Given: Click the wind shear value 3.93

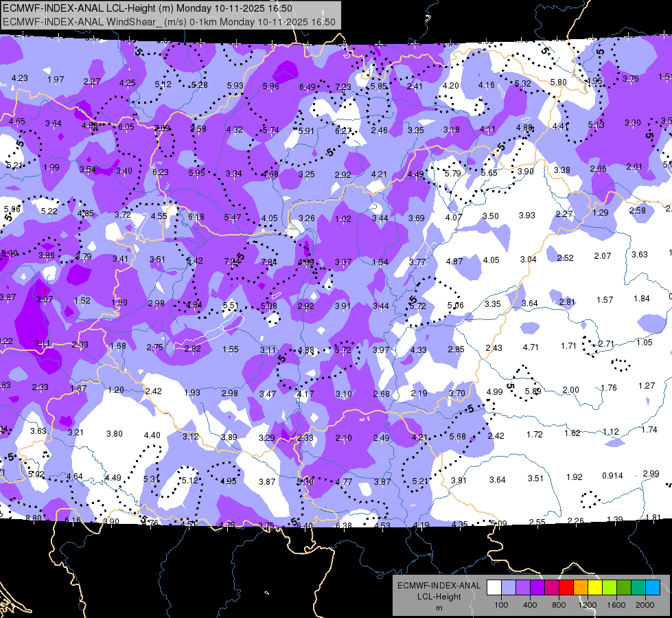Looking at the screenshot, I should point(526,216).
